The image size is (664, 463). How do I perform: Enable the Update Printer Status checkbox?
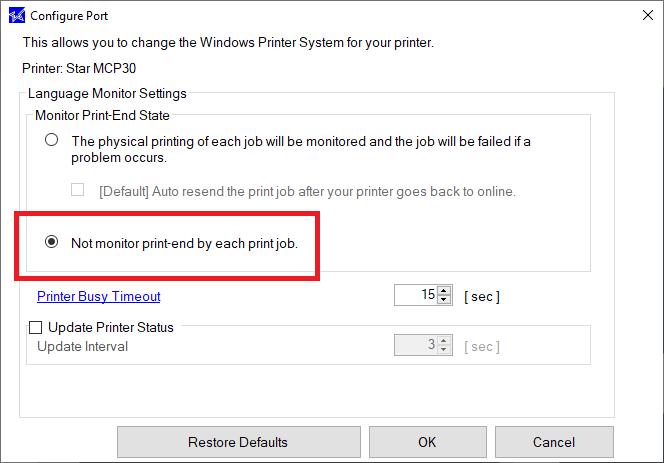(36, 327)
